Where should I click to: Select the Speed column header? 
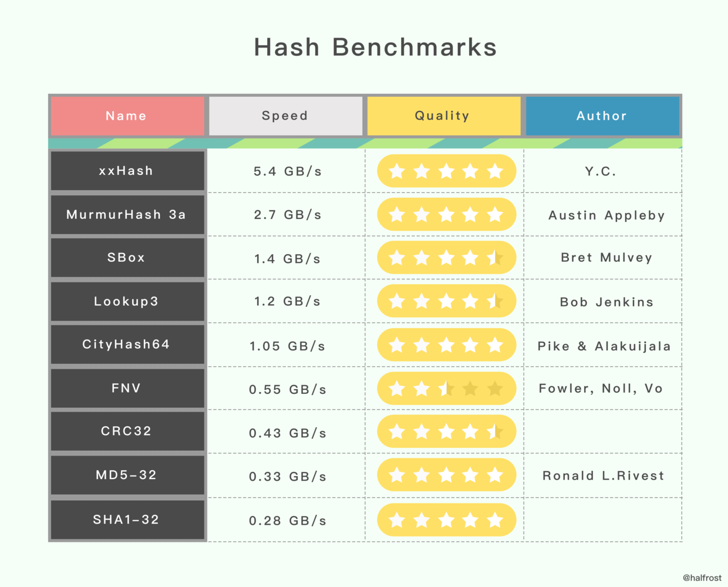(285, 116)
